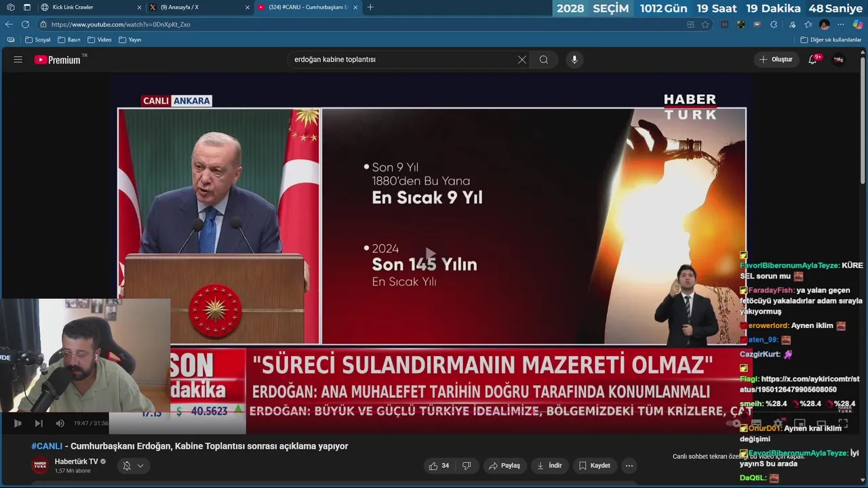Go back with the browser back arrow
868x488 pixels.
click(x=9, y=24)
